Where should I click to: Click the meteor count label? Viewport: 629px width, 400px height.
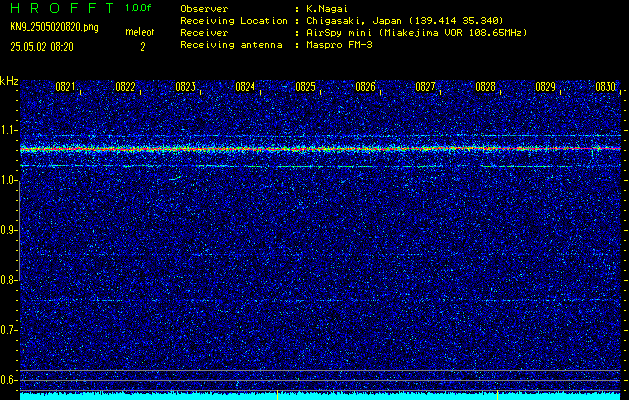tap(140, 32)
